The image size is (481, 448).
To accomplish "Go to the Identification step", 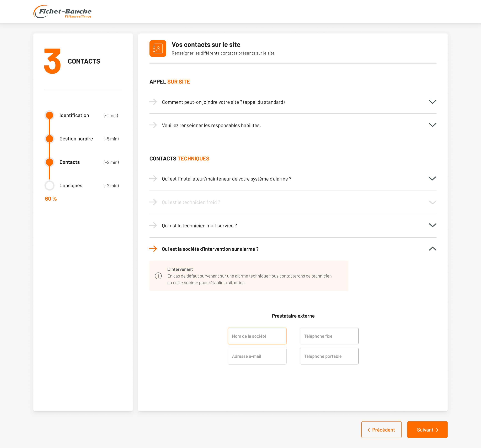I will pos(50,115).
